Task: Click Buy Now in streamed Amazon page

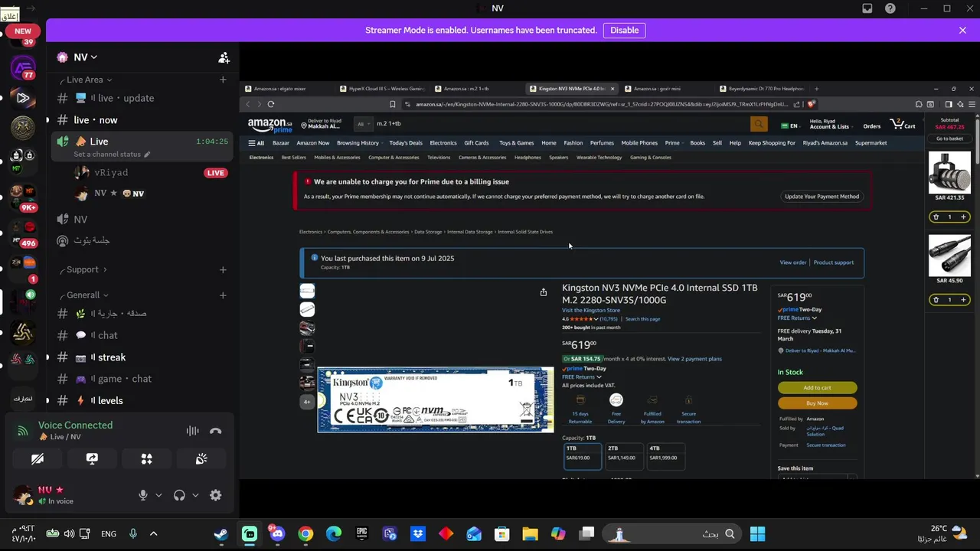Action: point(817,403)
